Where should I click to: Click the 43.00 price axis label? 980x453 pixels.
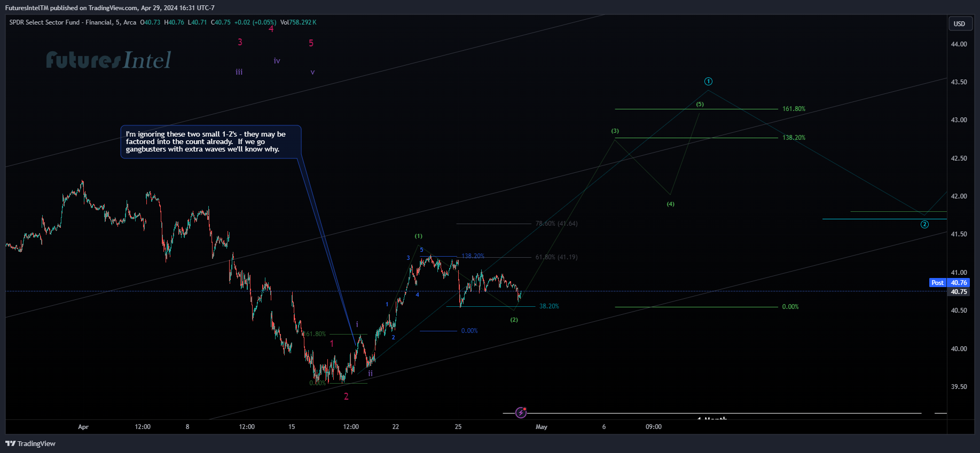pyautogui.click(x=959, y=120)
